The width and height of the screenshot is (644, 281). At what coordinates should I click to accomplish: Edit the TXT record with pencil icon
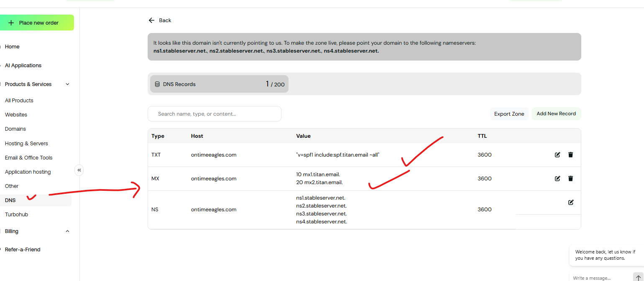[557, 155]
